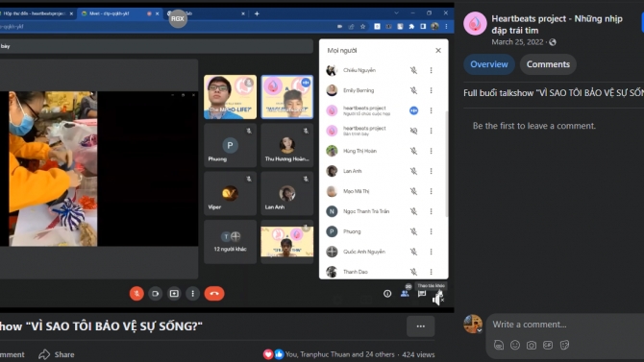Insert an avatar sticker in comment
The width and height of the screenshot is (644, 362).
click(x=499, y=345)
